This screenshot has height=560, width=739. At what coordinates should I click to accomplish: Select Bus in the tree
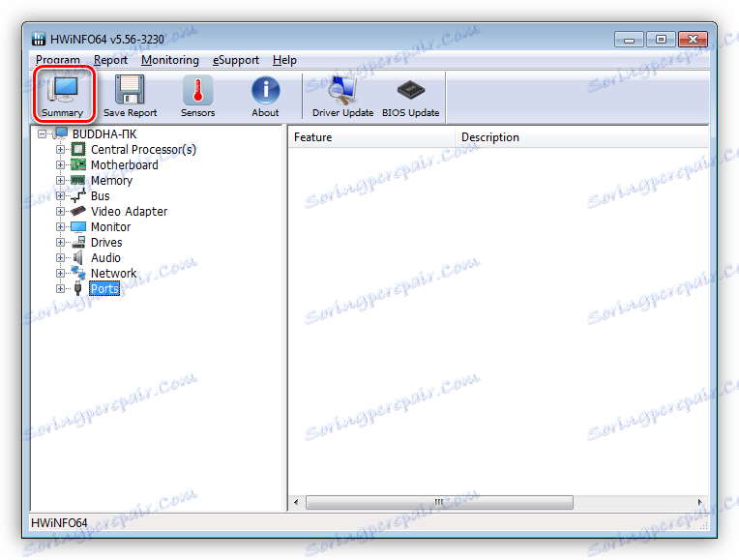point(100,195)
